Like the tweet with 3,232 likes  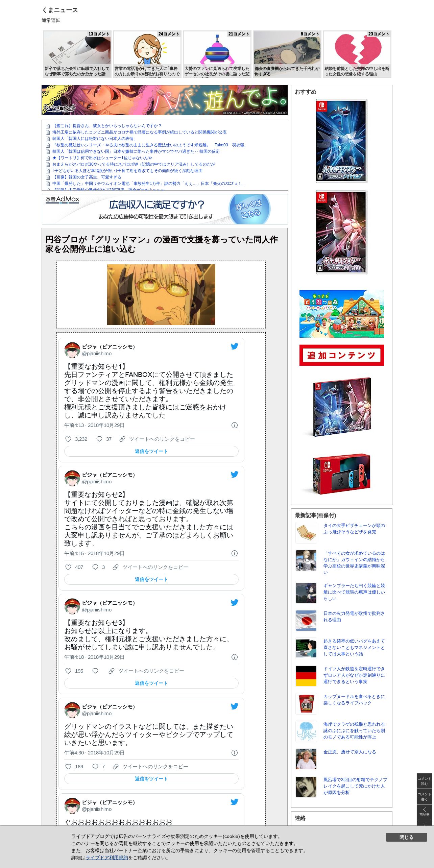point(68,439)
